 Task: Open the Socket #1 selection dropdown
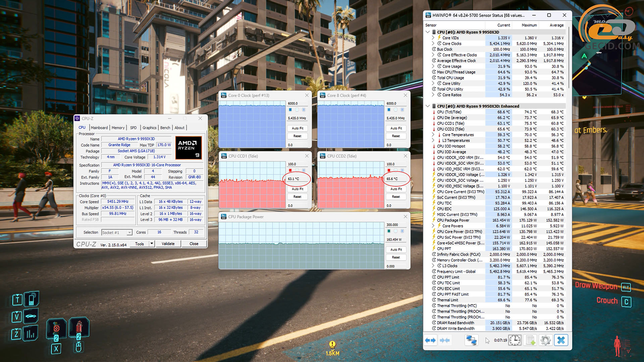[129, 233]
